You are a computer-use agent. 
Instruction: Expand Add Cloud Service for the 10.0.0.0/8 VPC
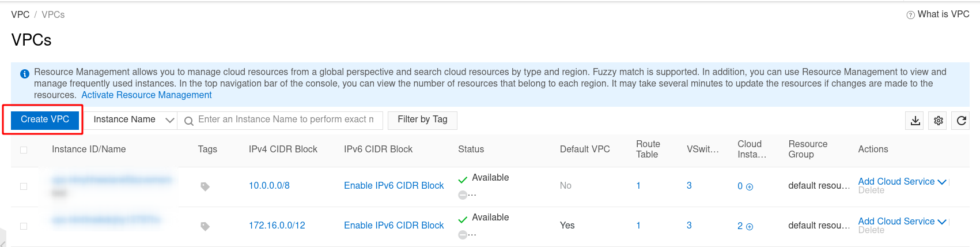tap(902, 181)
